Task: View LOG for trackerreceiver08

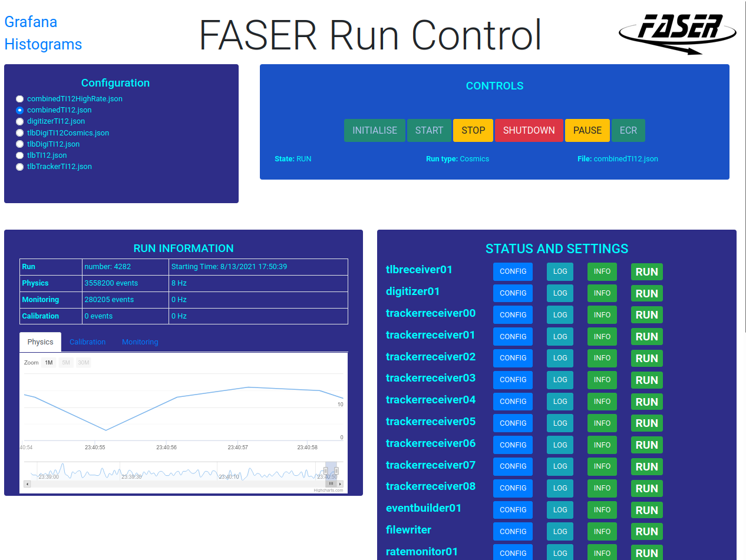Action: coord(560,488)
